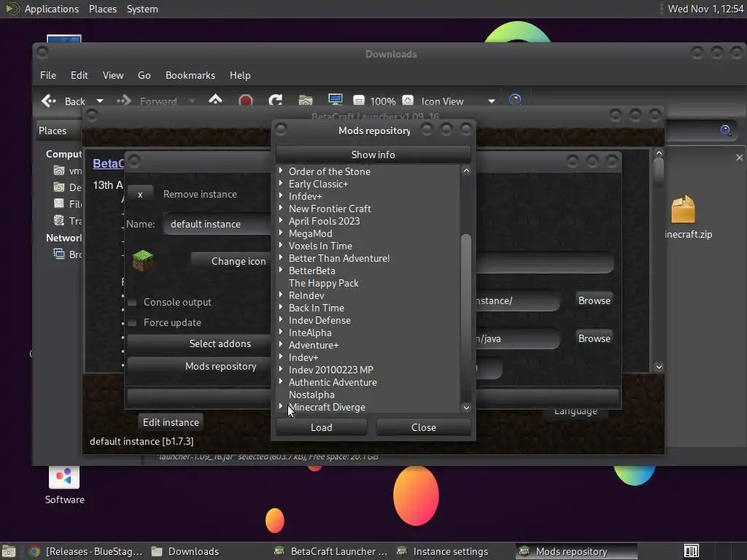The height and width of the screenshot is (560, 747).
Task: Click the workspace switcher icon in taskbar
Action: click(692, 551)
